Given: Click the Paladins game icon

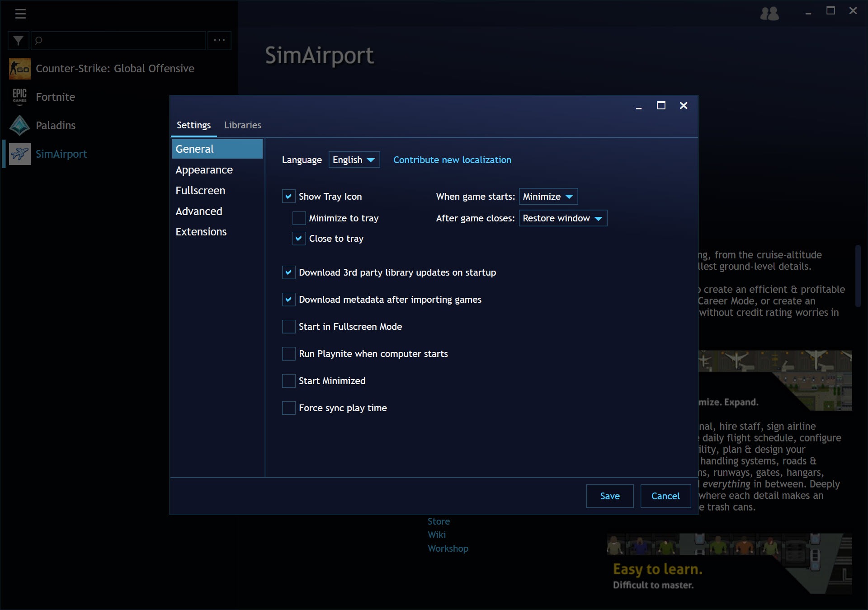Looking at the screenshot, I should (20, 125).
